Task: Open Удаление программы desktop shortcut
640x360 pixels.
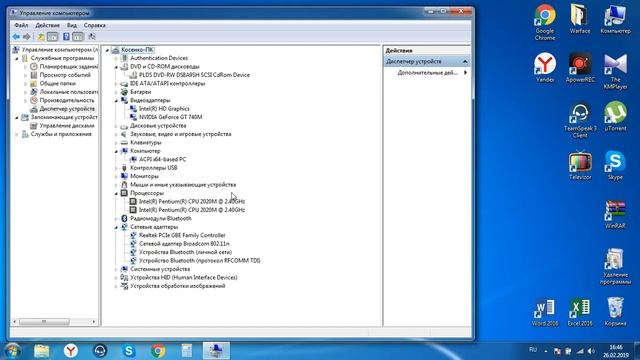Action: pyautogui.click(x=615, y=266)
